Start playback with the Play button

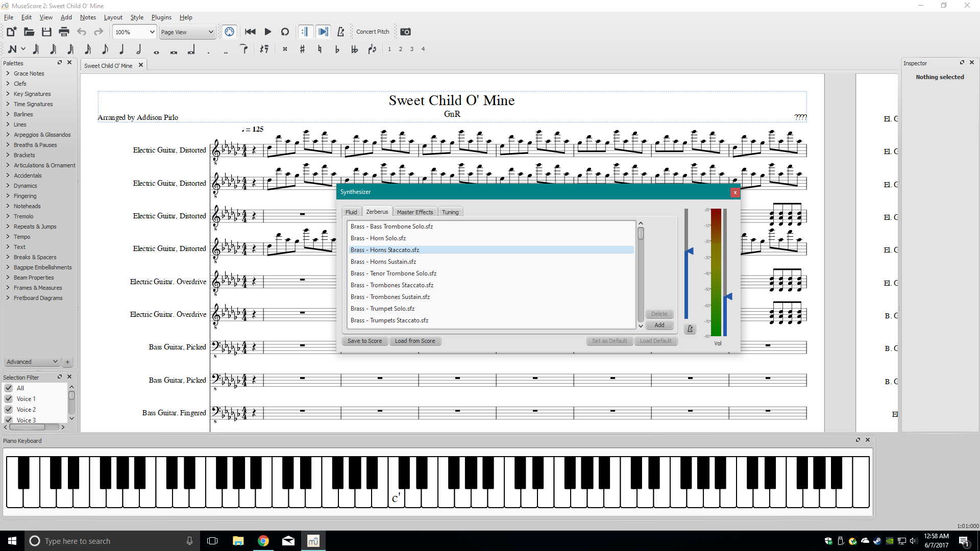[x=267, y=32]
